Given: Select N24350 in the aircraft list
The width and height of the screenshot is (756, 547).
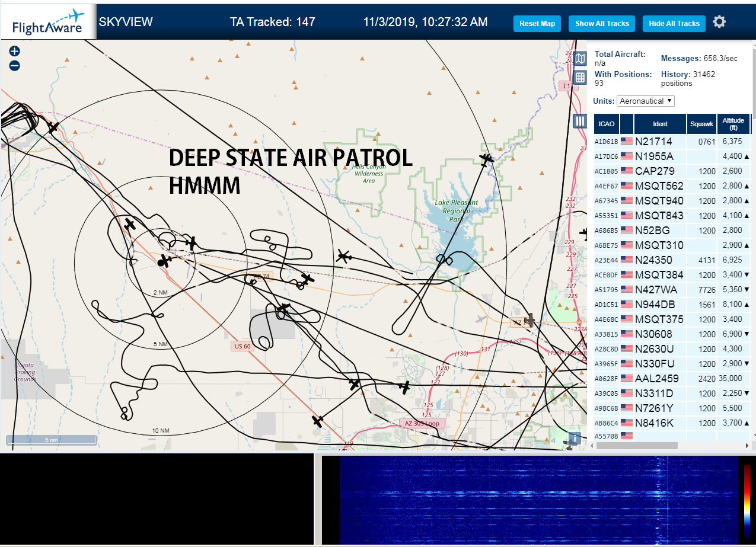Looking at the screenshot, I should [x=672, y=260].
